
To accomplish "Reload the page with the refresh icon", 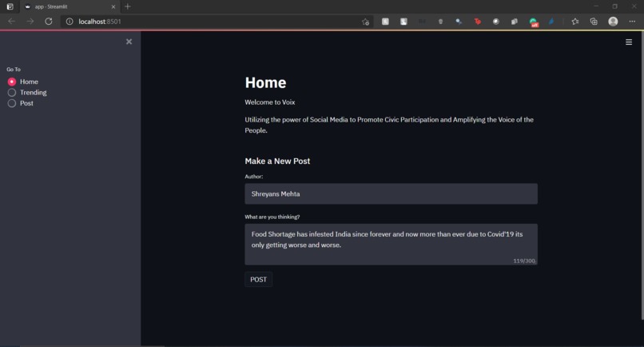I will click(49, 22).
